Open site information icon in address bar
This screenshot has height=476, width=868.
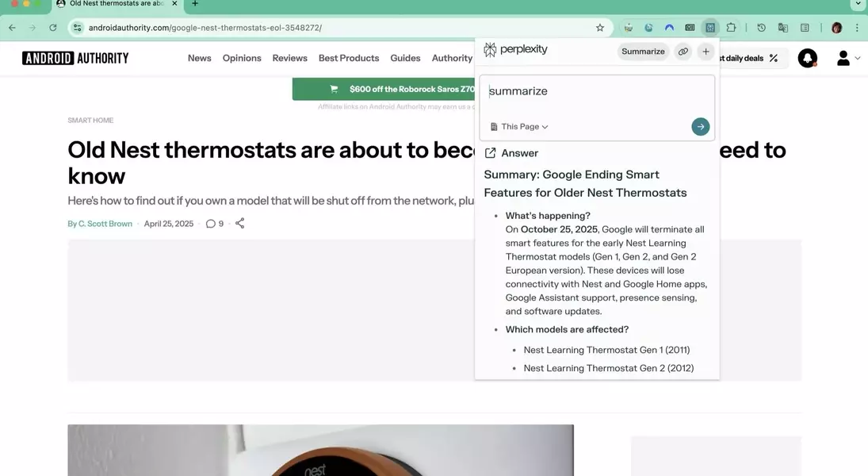78,28
